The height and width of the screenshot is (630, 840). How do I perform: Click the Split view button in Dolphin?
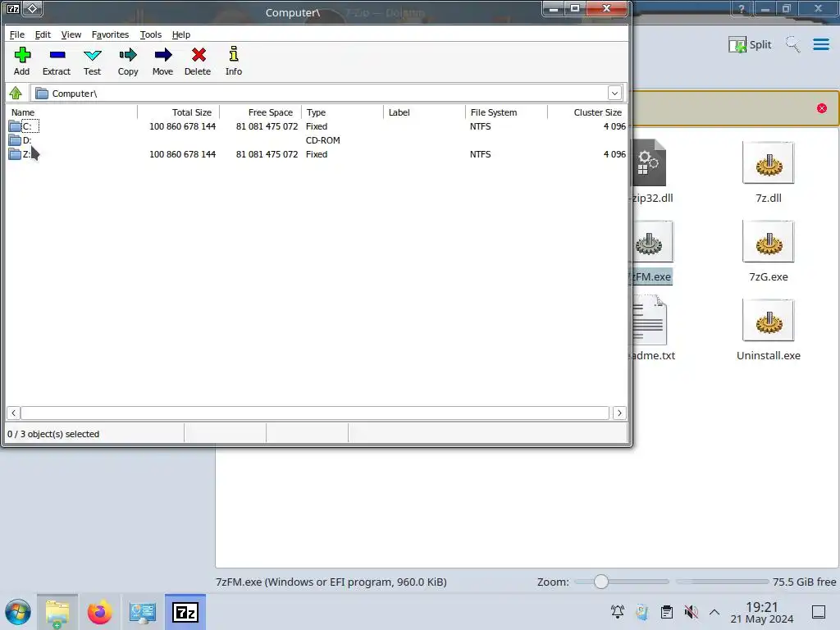coord(750,44)
